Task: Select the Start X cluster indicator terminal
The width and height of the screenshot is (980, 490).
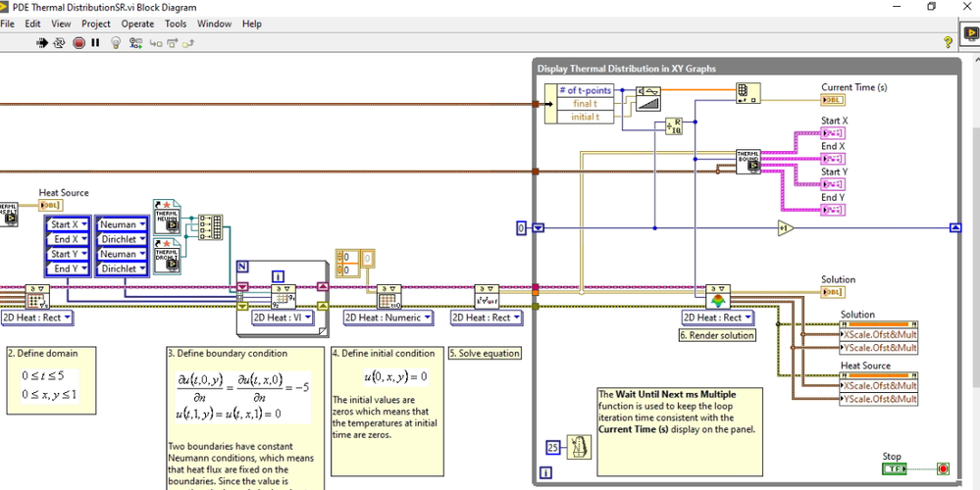Action: tap(833, 133)
